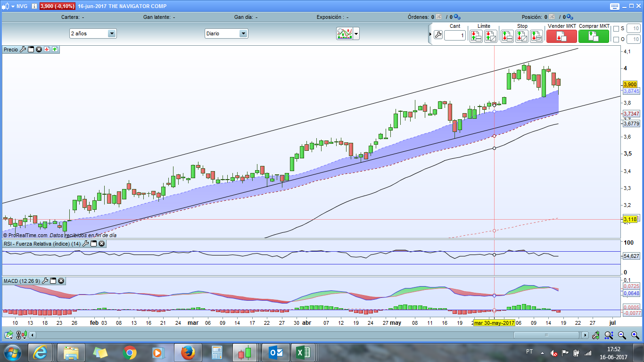This screenshot has width=644, height=362.
Task: Click the Vender MKT sell button
Action: [561, 36]
